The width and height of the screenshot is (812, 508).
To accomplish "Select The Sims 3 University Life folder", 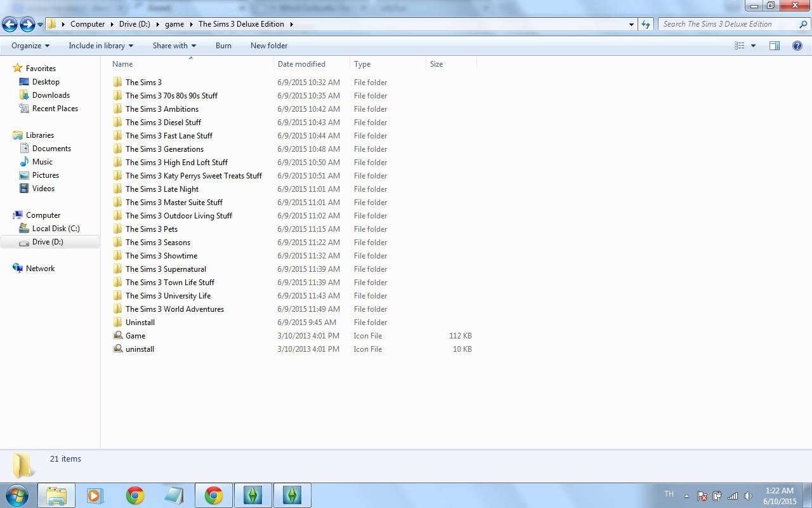I will (168, 296).
